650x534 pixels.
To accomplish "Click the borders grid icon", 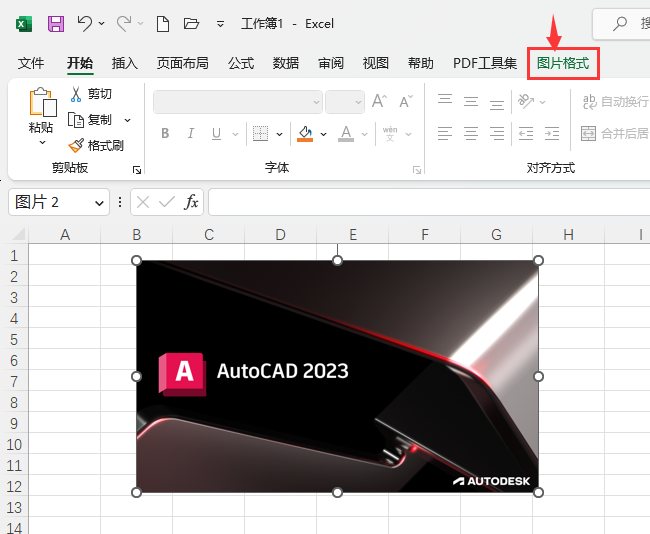I will [x=260, y=134].
